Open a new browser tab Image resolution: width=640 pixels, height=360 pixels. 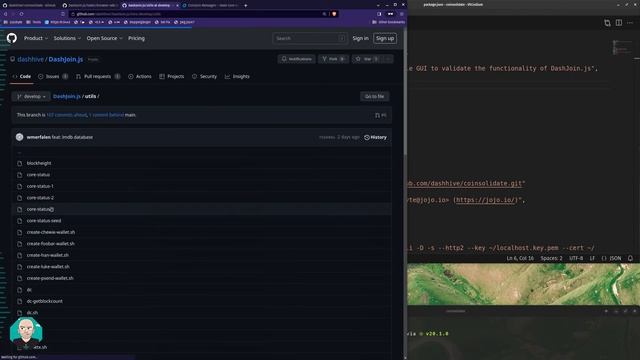click(x=246, y=5)
